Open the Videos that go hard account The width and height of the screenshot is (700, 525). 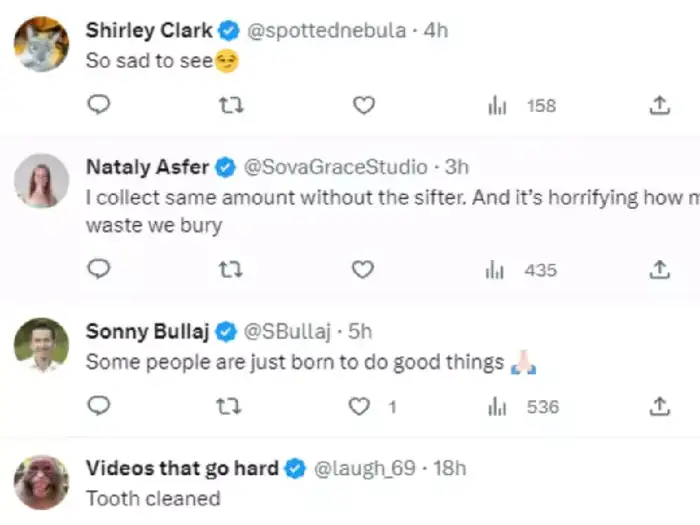182,468
